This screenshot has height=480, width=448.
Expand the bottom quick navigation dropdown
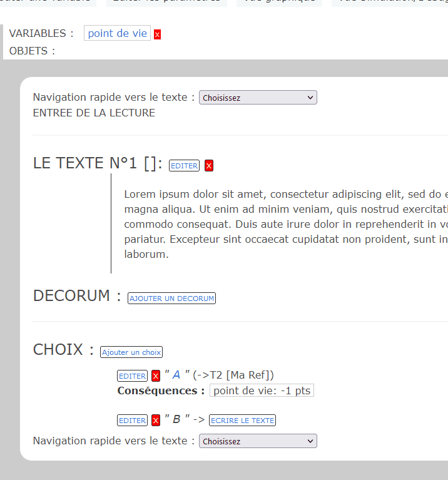coord(258,441)
